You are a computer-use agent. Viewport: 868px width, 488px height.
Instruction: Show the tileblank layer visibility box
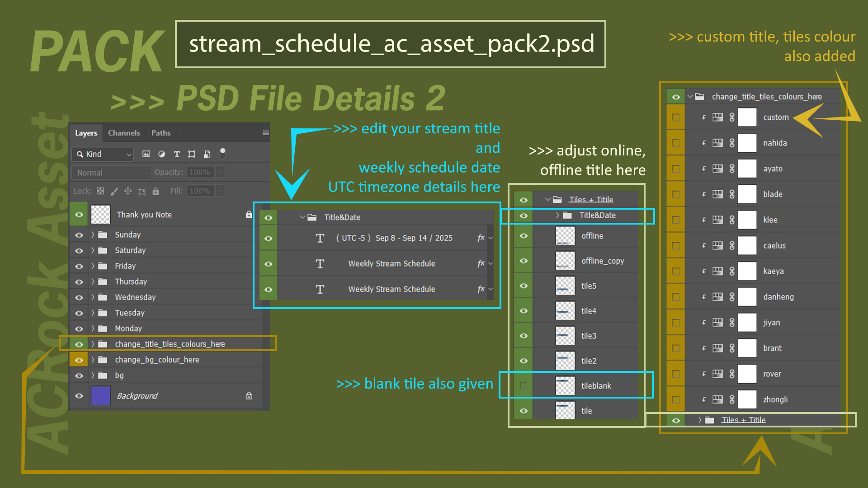(524, 385)
